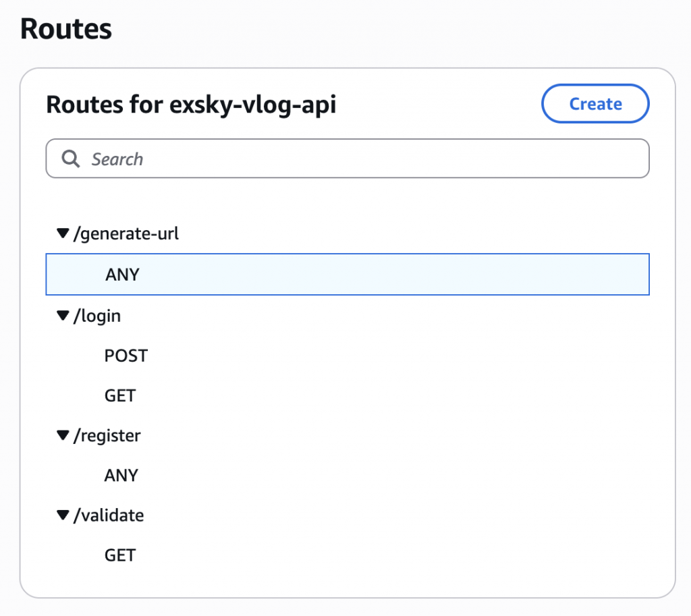Select the ANY method under /generate-url
The height and width of the screenshot is (616, 691).
(x=122, y=275)
